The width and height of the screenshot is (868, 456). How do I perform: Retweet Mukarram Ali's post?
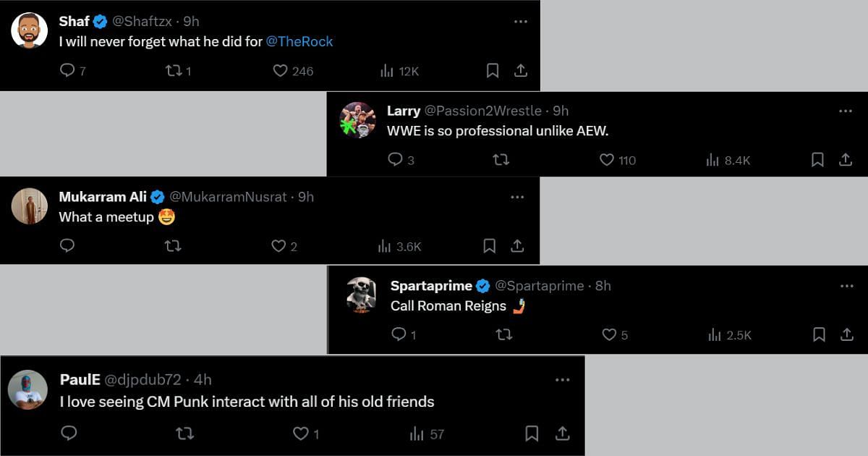click(172, 246)
